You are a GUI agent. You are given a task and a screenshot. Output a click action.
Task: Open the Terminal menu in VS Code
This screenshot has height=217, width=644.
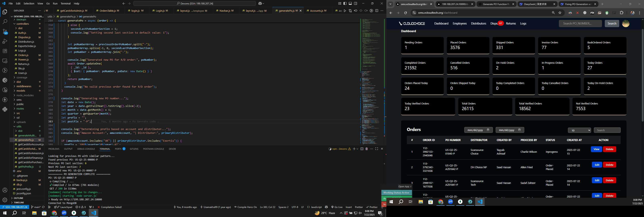(65, 3)
